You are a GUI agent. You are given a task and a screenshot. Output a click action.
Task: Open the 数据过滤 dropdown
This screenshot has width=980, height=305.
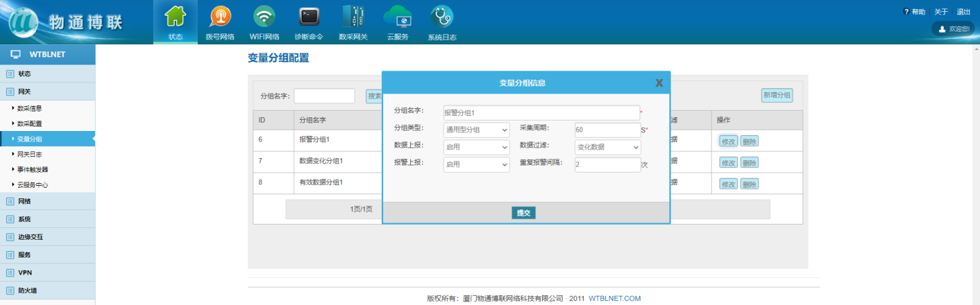[607, 147]
